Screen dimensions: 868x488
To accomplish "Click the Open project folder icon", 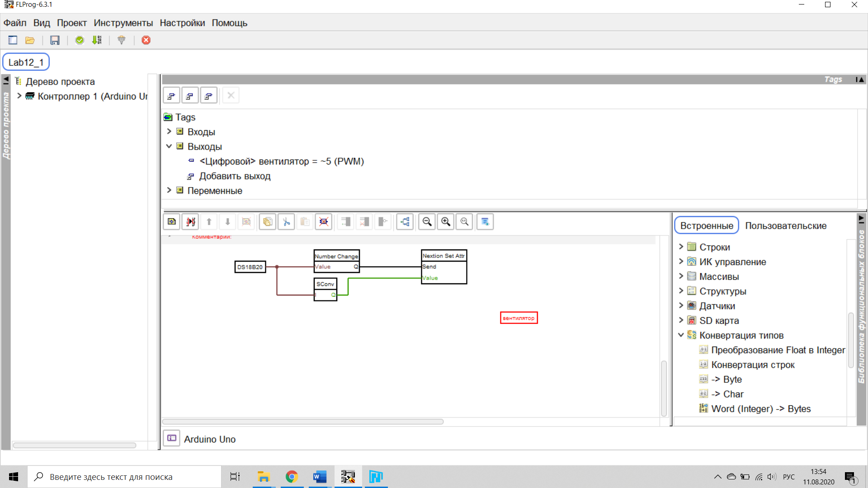I will point(30,40).
